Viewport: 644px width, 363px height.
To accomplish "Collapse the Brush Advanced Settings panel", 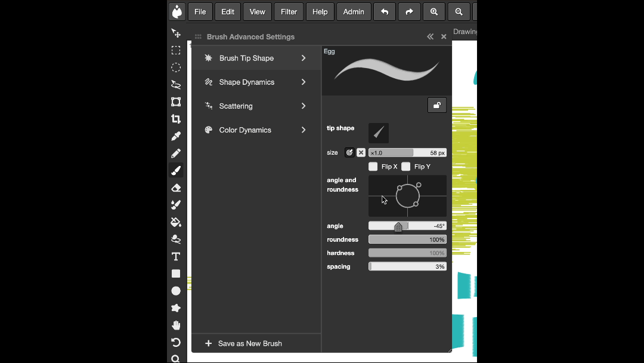I will 430,37.
